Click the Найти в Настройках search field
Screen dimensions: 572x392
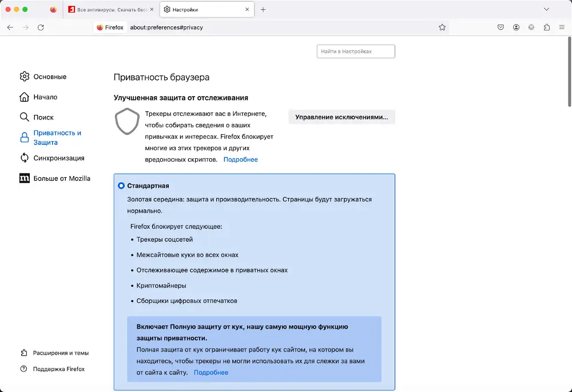click(x=356, y=51)
